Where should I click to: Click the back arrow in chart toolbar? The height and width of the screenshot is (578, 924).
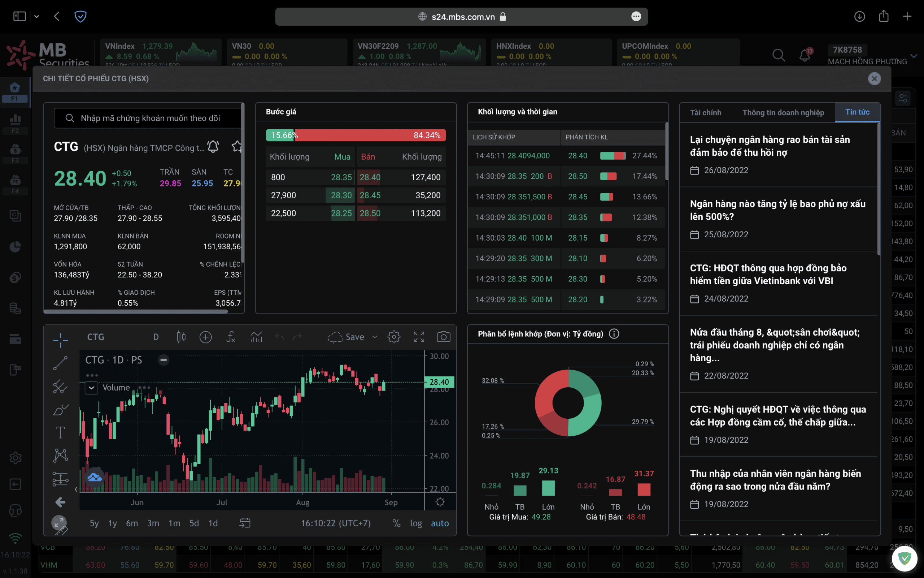60,502
